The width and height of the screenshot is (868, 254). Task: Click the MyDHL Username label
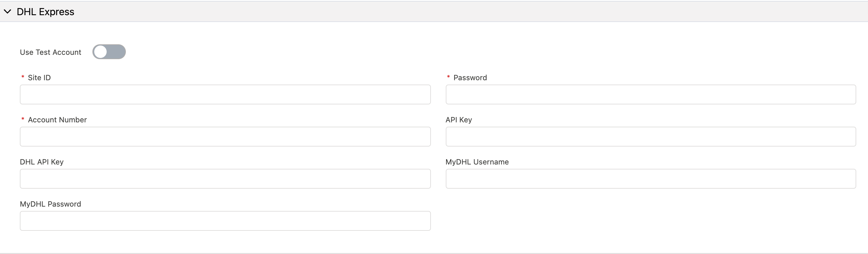[x=477, y=162]
